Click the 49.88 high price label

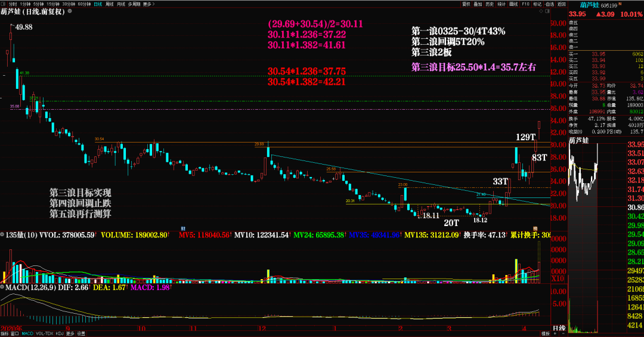(23, 27)
